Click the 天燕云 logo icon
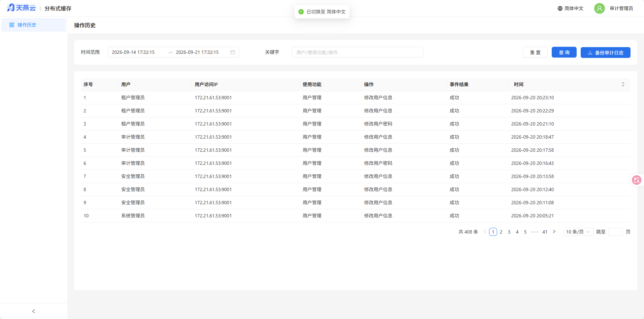This screenshot has width=644, height=319. click(x=21, y=8)
